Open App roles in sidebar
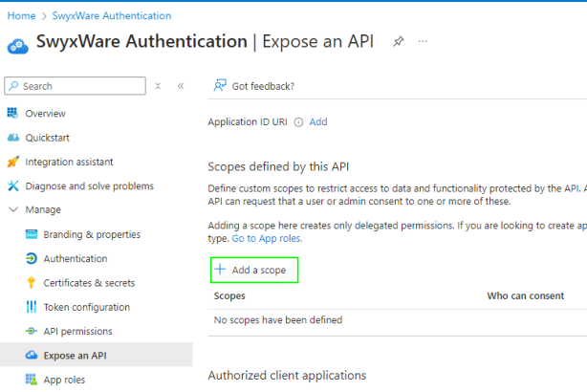 point(64,380)
